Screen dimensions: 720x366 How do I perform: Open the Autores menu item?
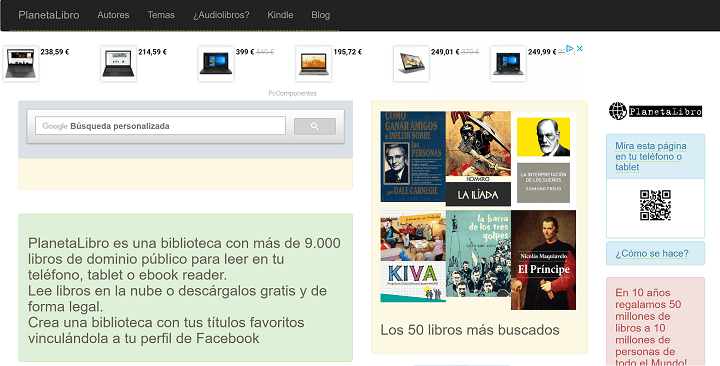[x=113, y=15]
